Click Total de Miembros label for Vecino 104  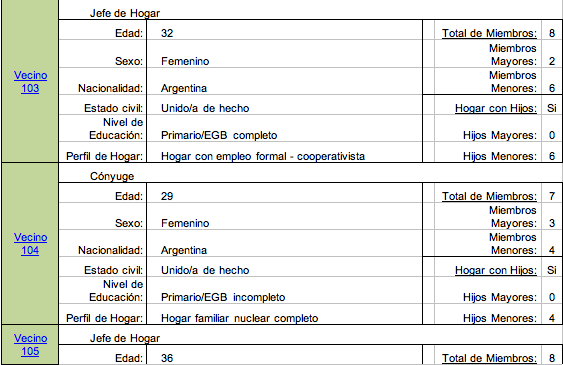click(489, 196)
